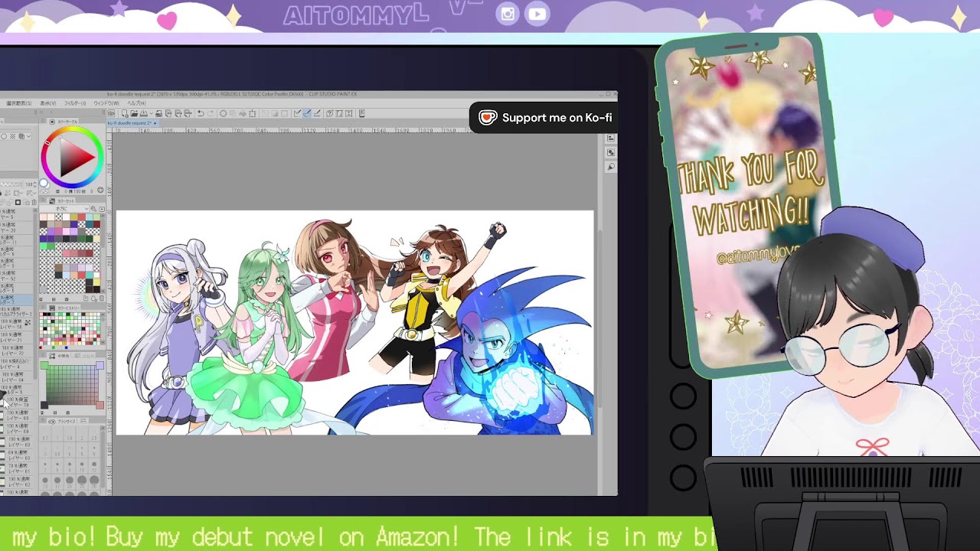Collapse the panel with double chevron arrow
The width and height of the screenshot is (980, 551).
click(x=41, y=112)
